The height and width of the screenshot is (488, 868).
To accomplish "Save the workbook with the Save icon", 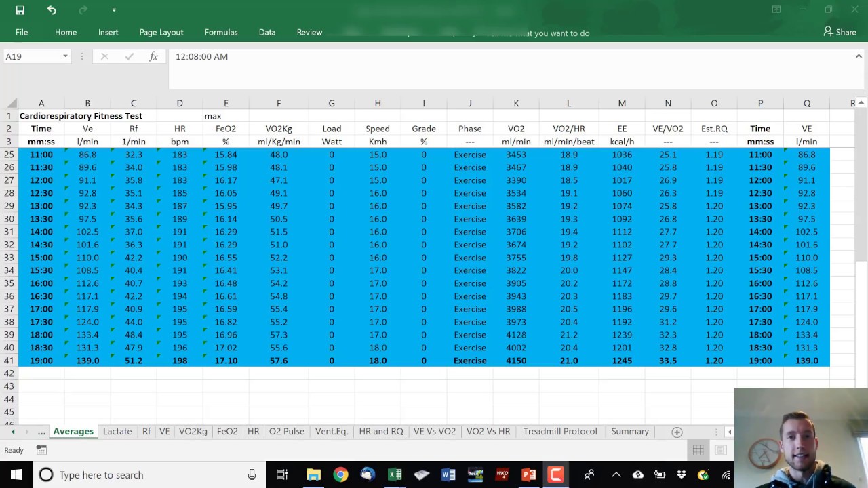I will (20, 10).
